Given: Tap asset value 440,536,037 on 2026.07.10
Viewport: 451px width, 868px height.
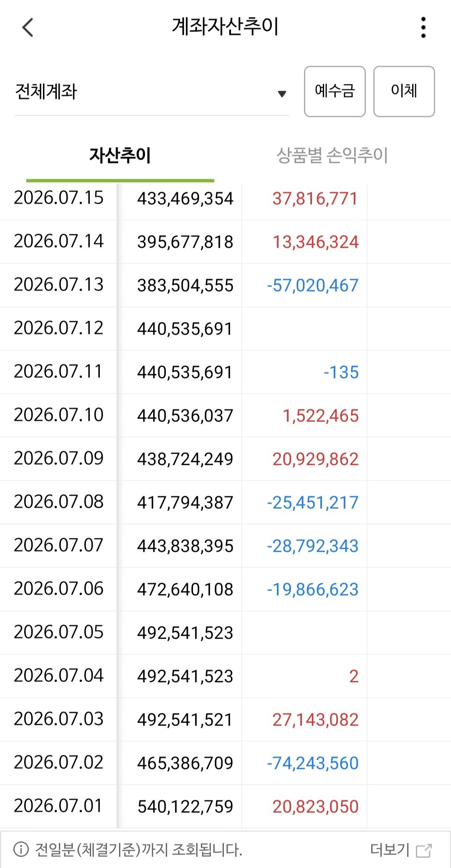Looking at the screenshot, I should coord(185,416).
